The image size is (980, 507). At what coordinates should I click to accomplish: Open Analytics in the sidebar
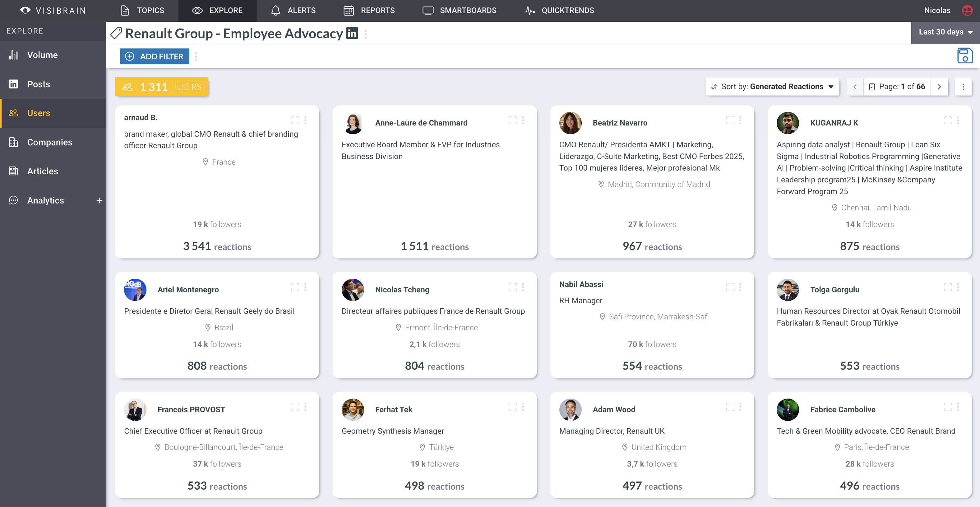click(x=46, y=200)
